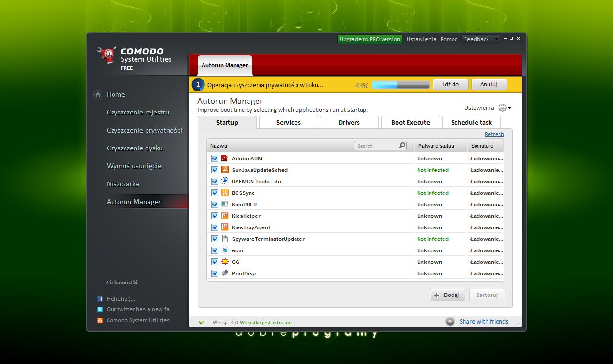Select the Startup tab
This screenshot has width=613, height=364.
[227, 122]
